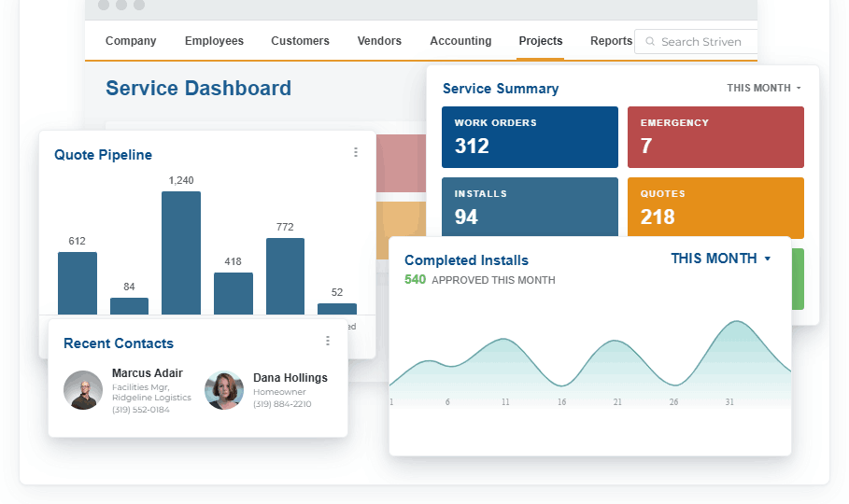849x504 pixels.
Task: Click the Search Striven input field
Action: point(696,42)
